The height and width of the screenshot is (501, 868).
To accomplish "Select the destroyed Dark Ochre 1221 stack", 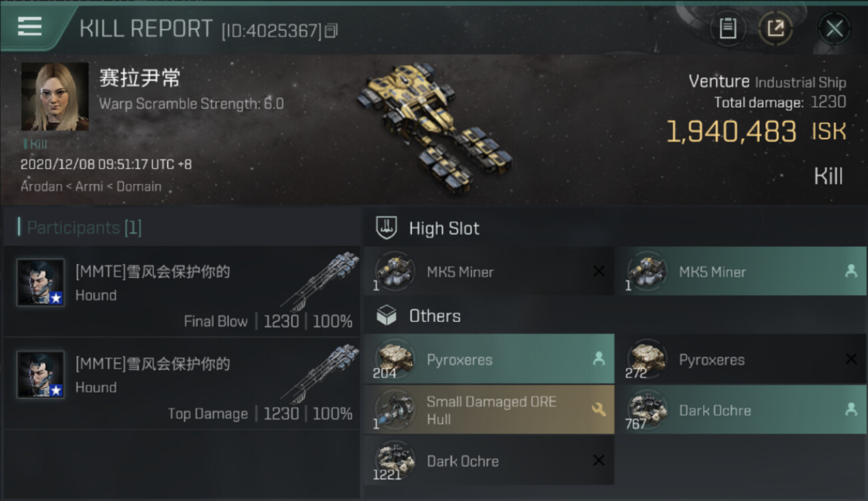I will [x=489, y=461].
